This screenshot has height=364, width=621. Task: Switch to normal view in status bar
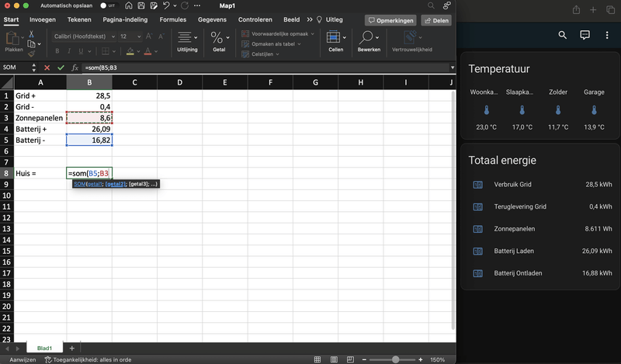[317, 359]
